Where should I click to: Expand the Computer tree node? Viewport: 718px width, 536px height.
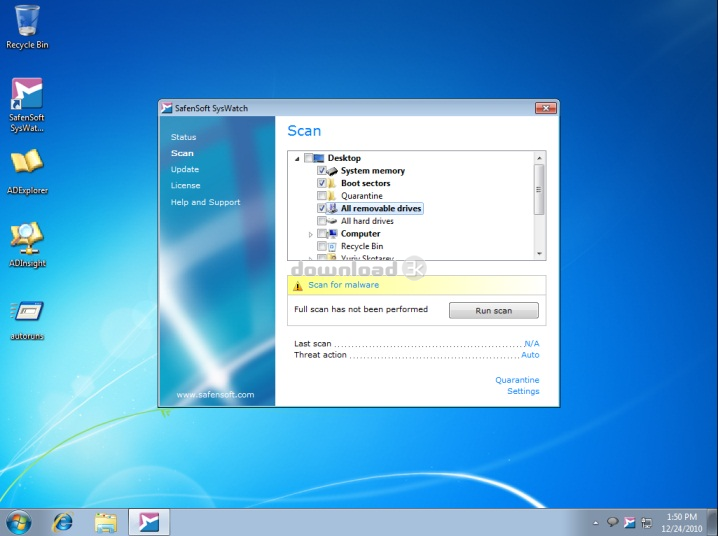coord(311,234)
